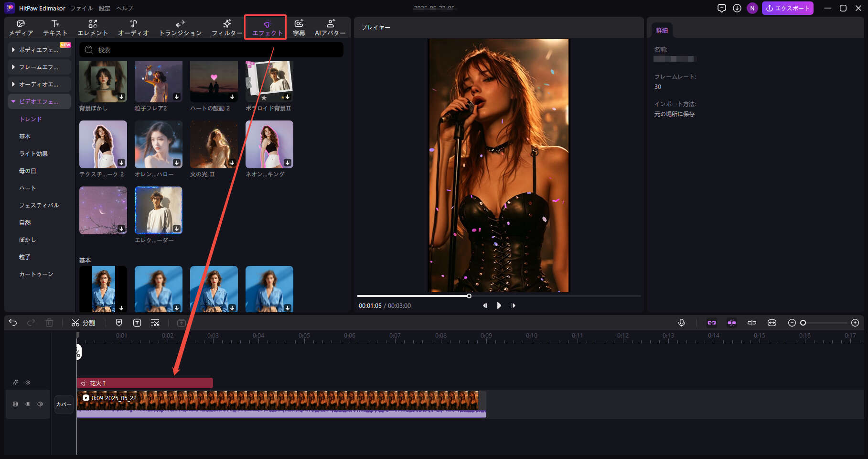Fit the timeline to window width
The height and width of the screenshot is (459, 868).
pyautogui.click(x=772, y=323)
